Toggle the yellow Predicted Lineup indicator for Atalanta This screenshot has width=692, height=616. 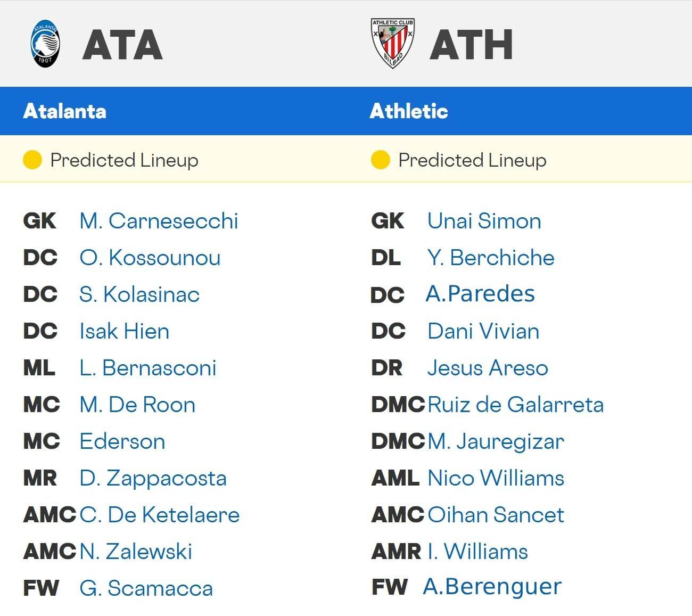(x=32, y=159)
